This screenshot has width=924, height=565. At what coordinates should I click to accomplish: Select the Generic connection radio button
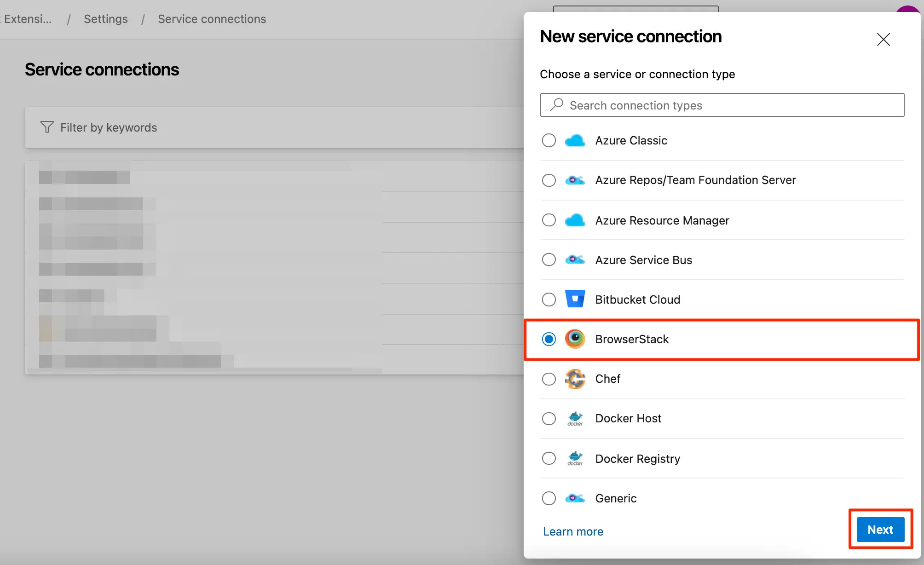point(549,498)
